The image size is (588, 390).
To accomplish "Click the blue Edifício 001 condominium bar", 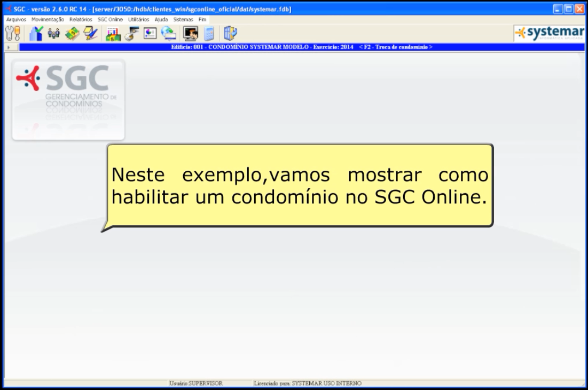I will pyautogui.click(x=299, y=47).
